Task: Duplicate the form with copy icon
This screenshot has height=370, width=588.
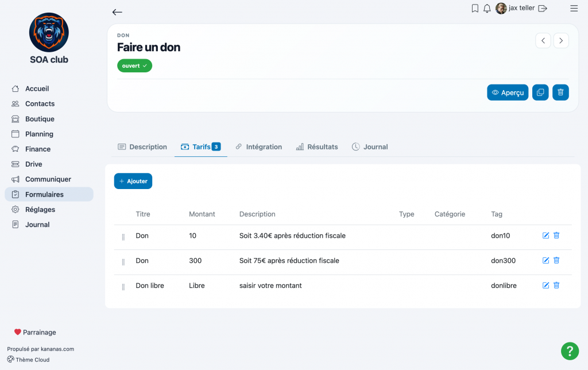Action: coord(540,92)
